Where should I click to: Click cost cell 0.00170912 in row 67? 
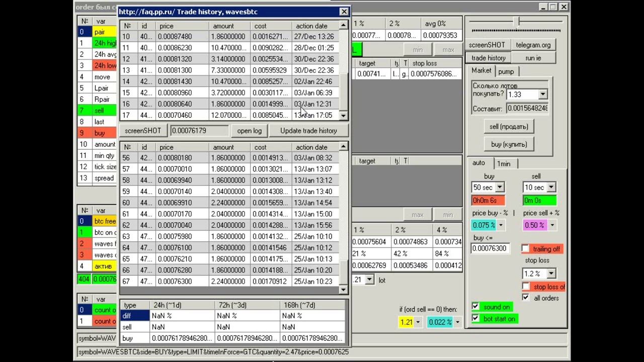click(271, 282)
